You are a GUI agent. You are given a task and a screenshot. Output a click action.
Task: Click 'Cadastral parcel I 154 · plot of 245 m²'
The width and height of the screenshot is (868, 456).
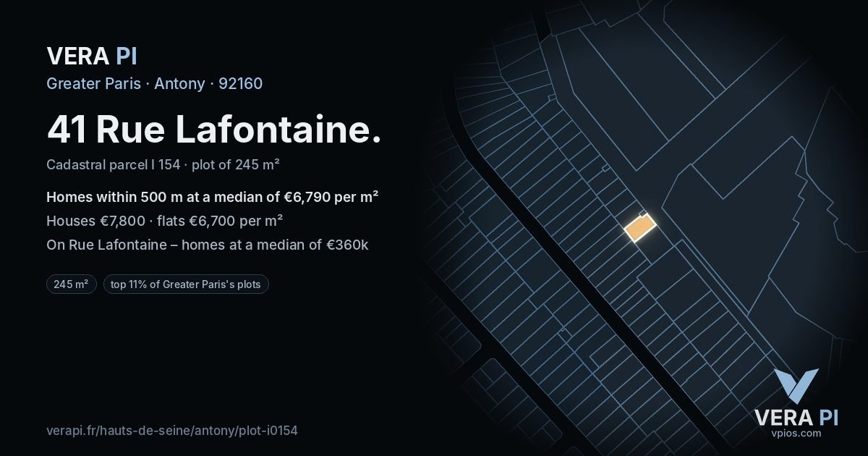(x=163, y=164)
